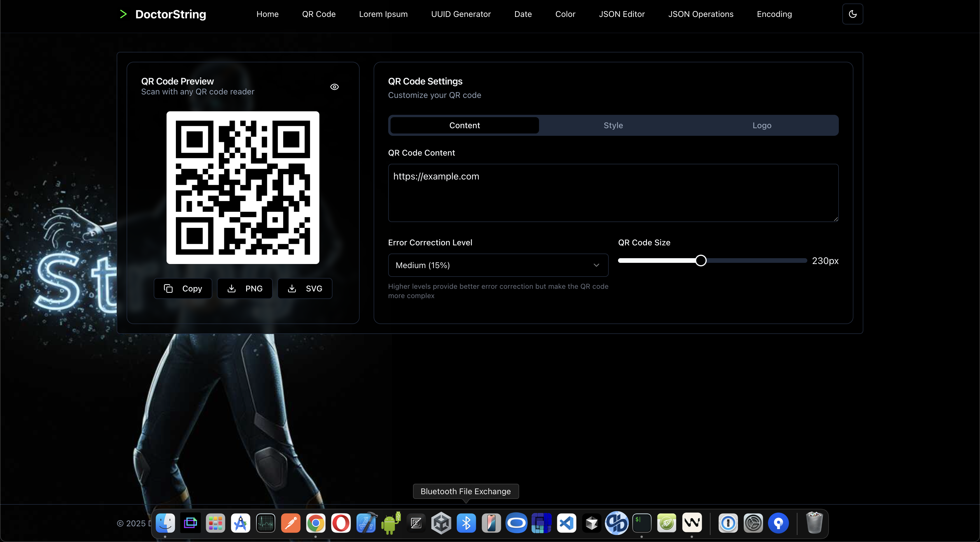Open Launchpad from the dock

pos(215,523)
